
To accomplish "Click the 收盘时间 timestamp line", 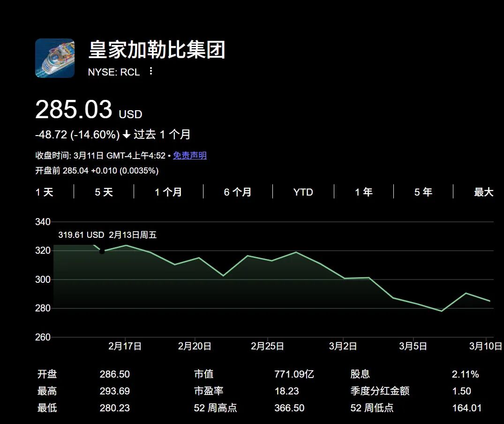I will point(100,156).
